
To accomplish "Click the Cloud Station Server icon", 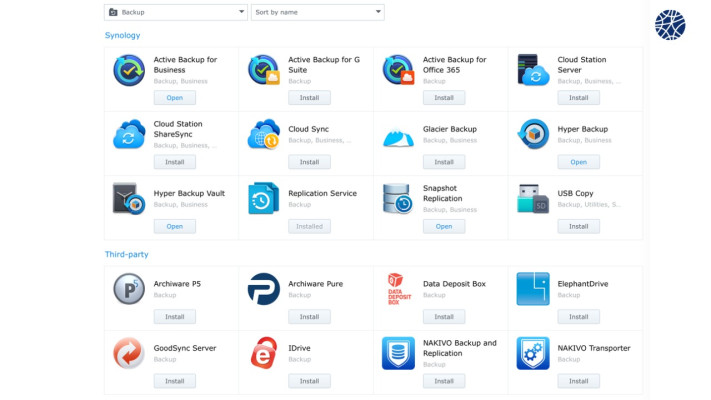I will click(533, 70).
